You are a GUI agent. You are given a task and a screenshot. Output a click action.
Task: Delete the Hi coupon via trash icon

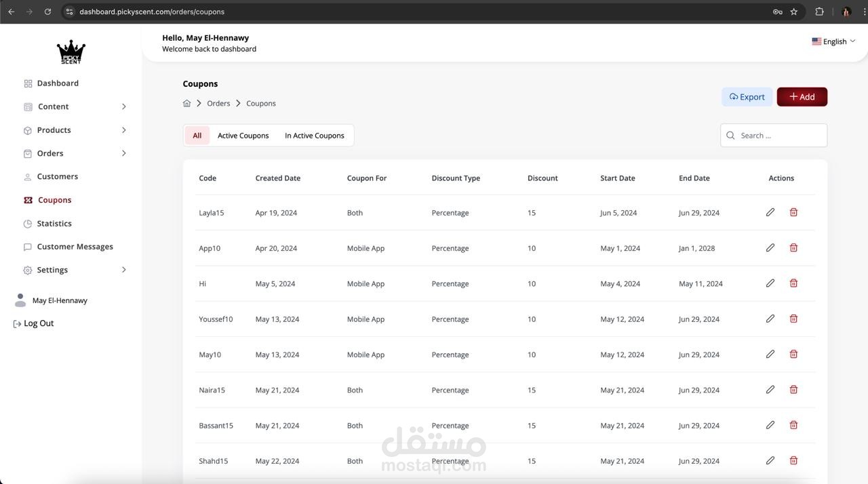[793, 283]
